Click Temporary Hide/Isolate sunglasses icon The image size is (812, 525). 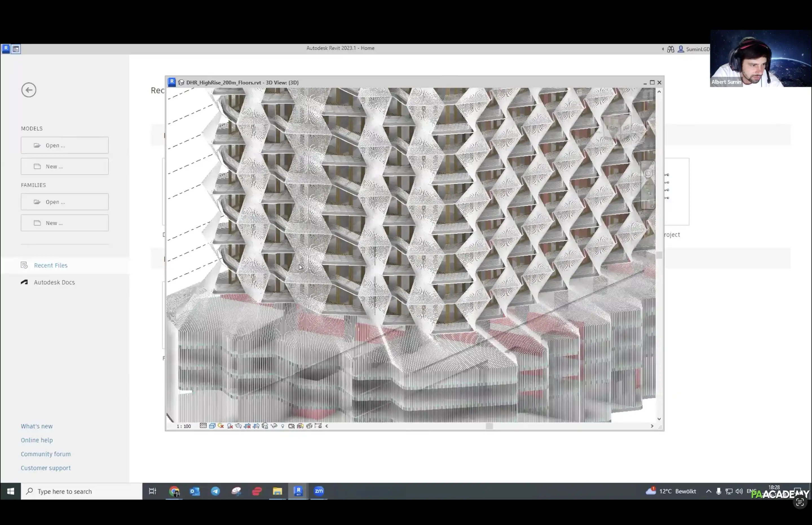pos(273,426)
